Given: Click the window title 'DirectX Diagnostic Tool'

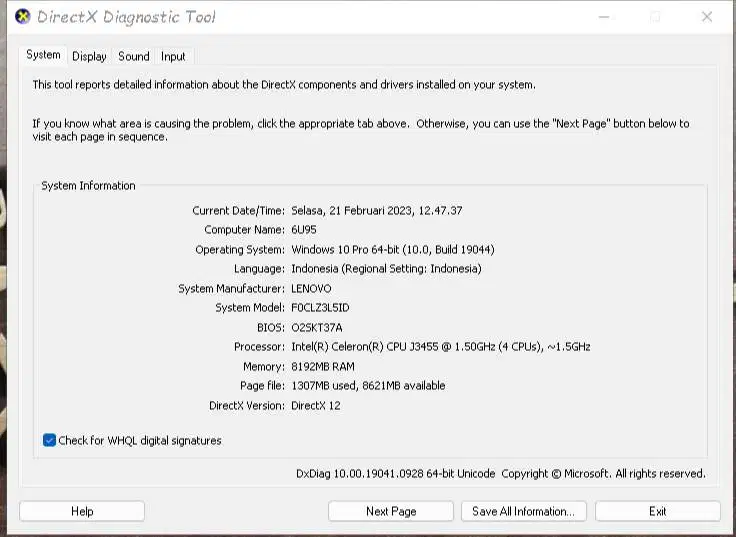Looking at the screenshot, I should click(126, 17).
